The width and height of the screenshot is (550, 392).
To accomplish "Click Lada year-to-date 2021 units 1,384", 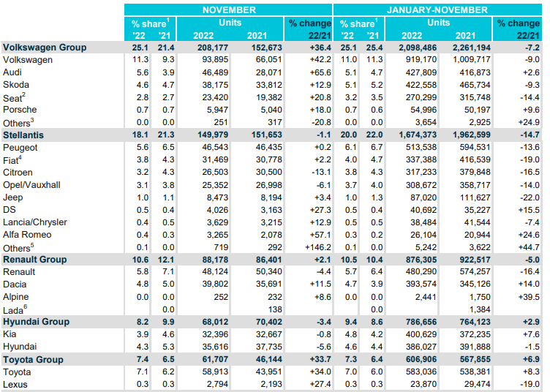I will tap(480, 309).
